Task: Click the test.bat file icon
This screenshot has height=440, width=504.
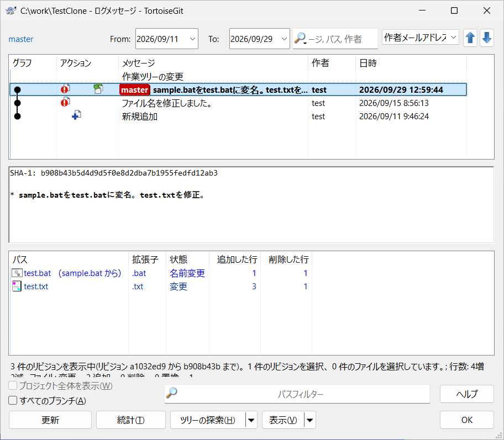Action: tap(17, 273)
